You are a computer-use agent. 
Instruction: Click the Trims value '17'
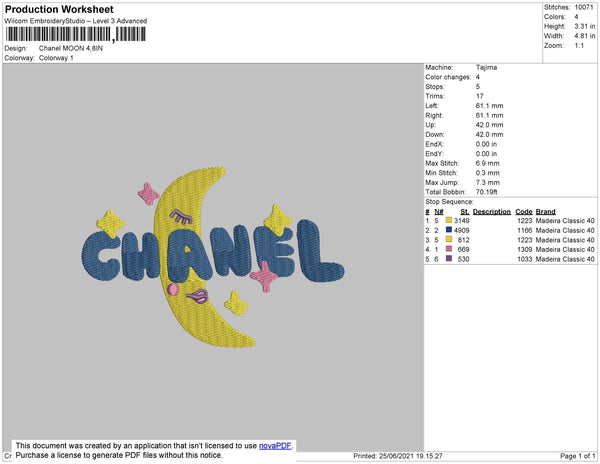480,96
